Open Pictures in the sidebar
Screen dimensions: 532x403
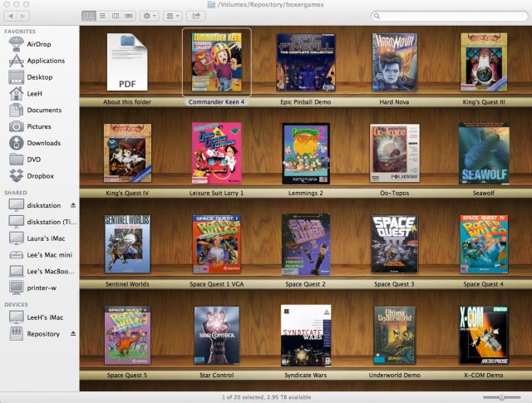point(30,126)
